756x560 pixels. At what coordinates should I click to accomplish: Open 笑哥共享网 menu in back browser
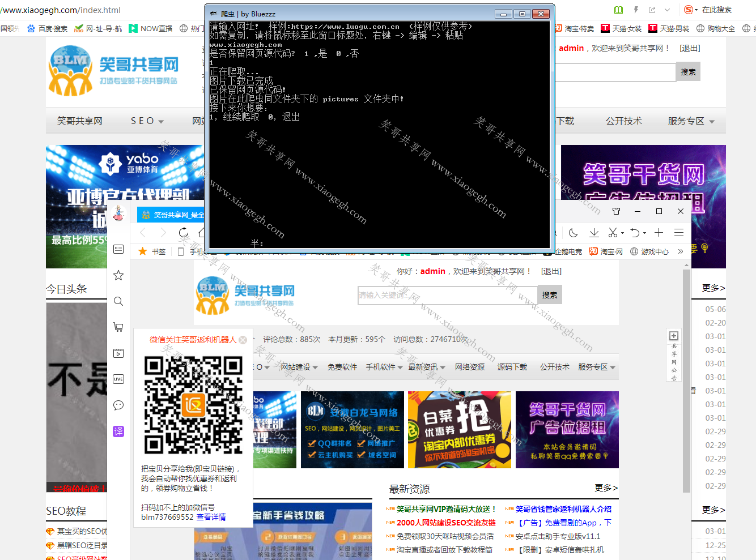coord(79,121)
